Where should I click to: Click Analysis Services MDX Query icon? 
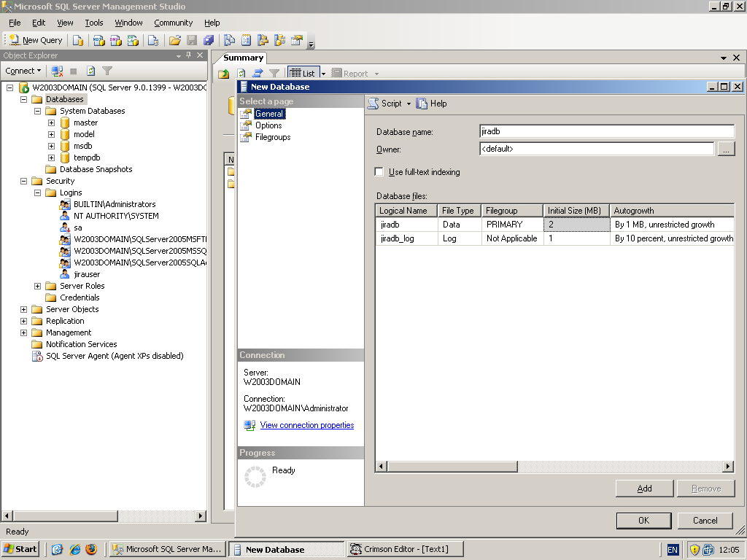pos(98,41)
